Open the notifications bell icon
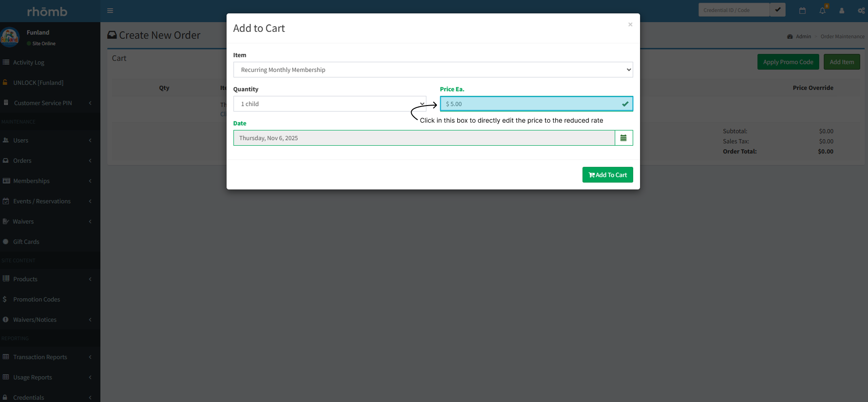 pyautogui.click(x=822, y=11)
